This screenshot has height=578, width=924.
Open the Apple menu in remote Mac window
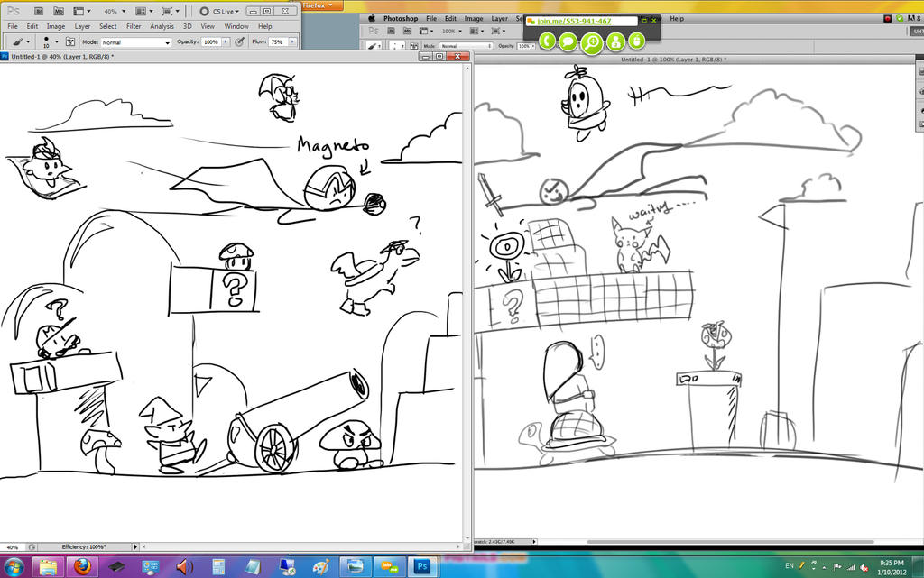(x=372, y=18)
